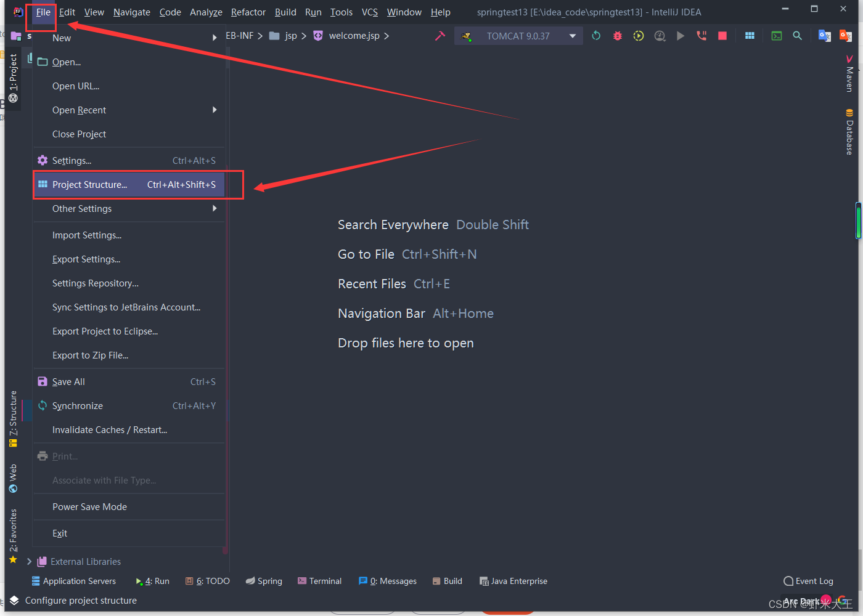Click the red Google Translate icon
The image size is (863, 616).
click(845, 36)
